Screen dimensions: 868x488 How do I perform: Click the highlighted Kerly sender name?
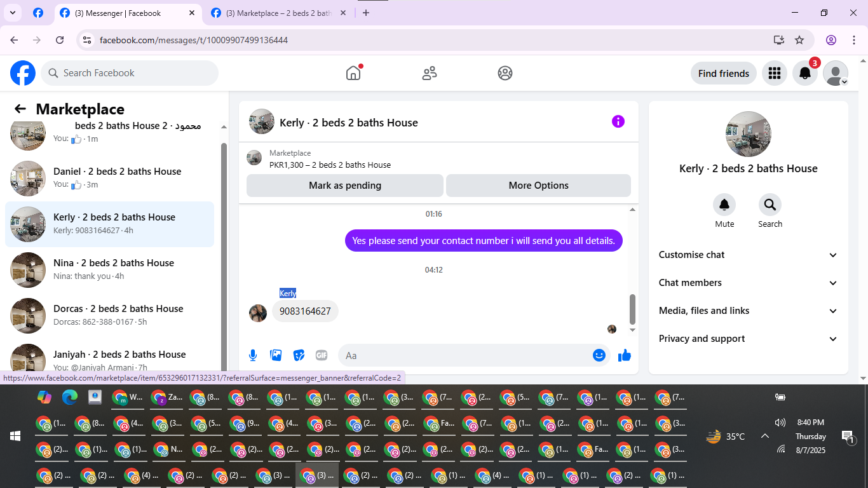[x=288, y=293]
